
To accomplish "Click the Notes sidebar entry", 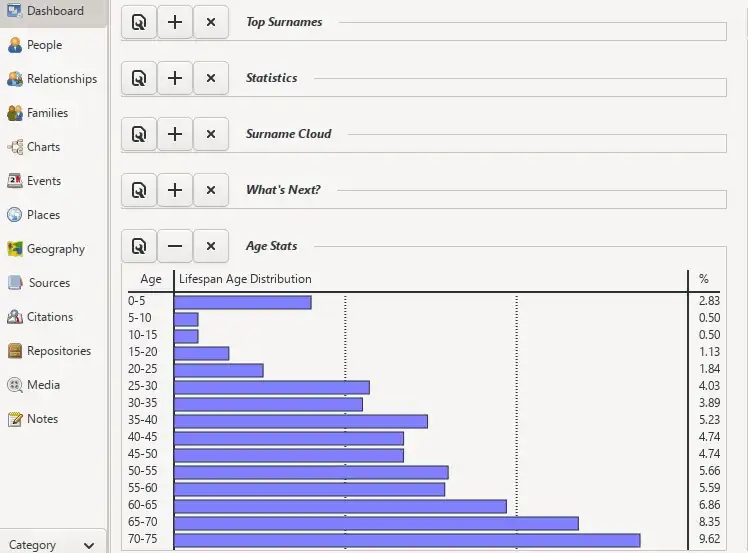I will coord(42,419).
